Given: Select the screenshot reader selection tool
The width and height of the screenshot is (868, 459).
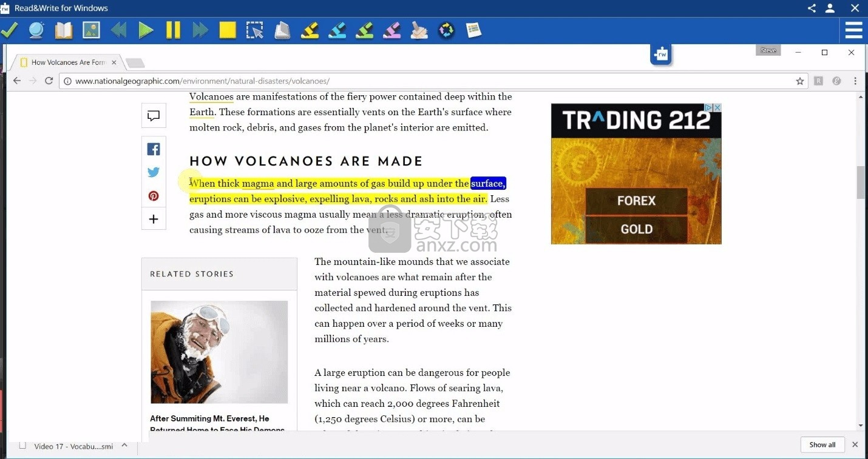Looking at the screenshot, I should (255, 30).
